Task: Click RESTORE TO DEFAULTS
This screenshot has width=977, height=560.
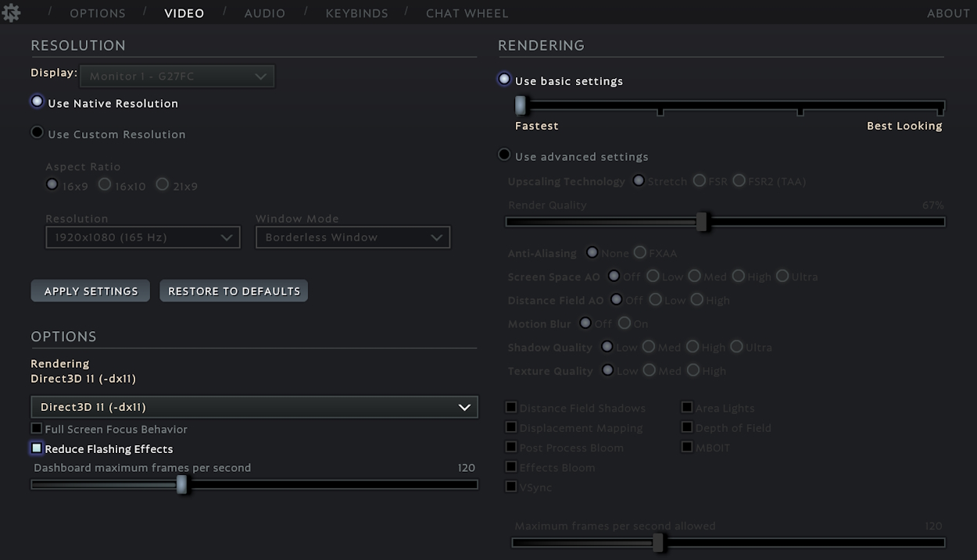Action: 234,291
